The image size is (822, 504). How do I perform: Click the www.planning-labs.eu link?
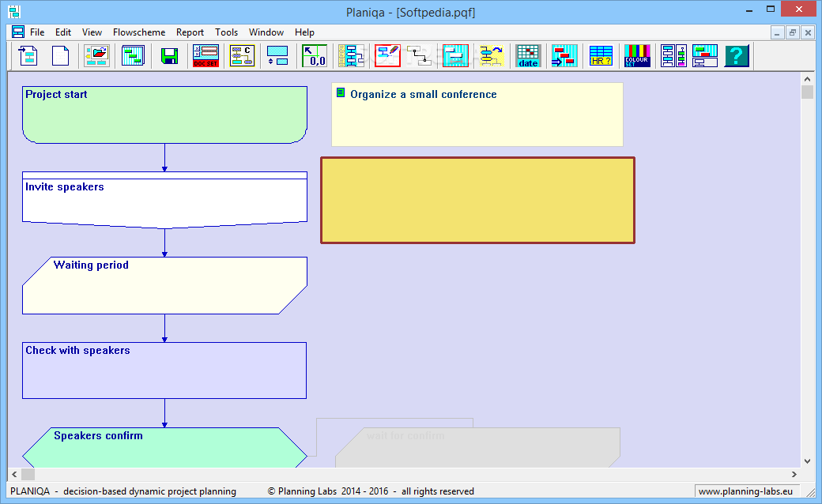tap(745, 491)
